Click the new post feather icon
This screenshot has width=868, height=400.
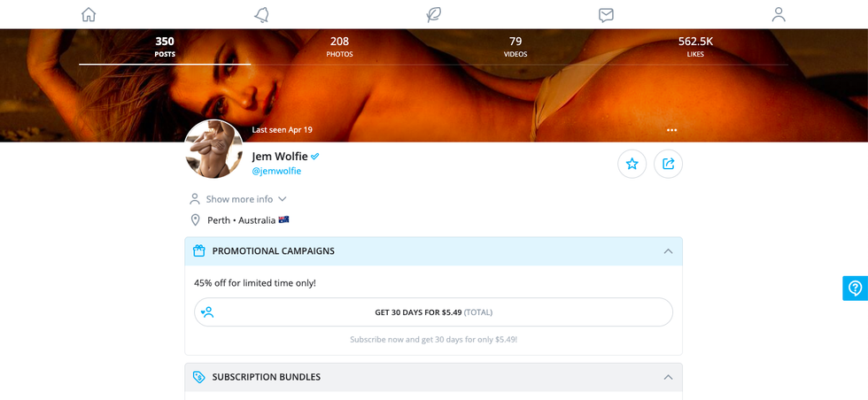[433, 14]
